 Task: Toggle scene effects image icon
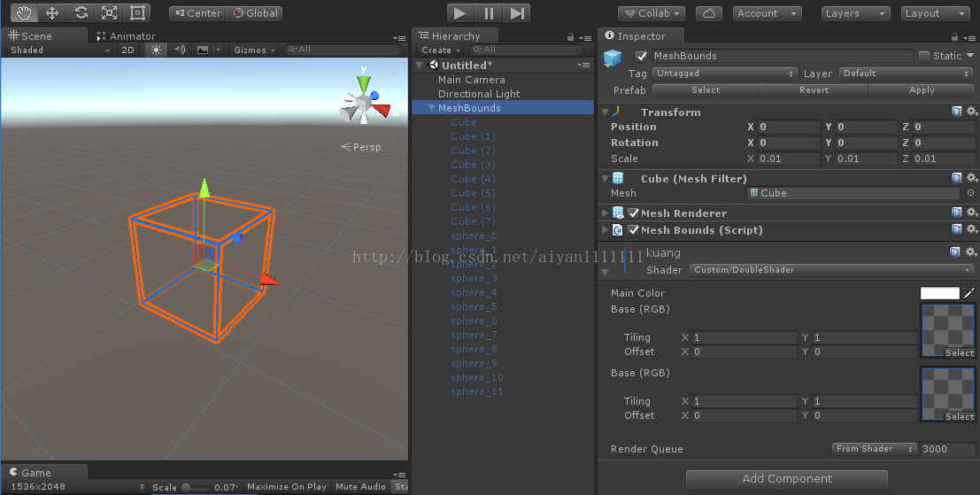203,50
